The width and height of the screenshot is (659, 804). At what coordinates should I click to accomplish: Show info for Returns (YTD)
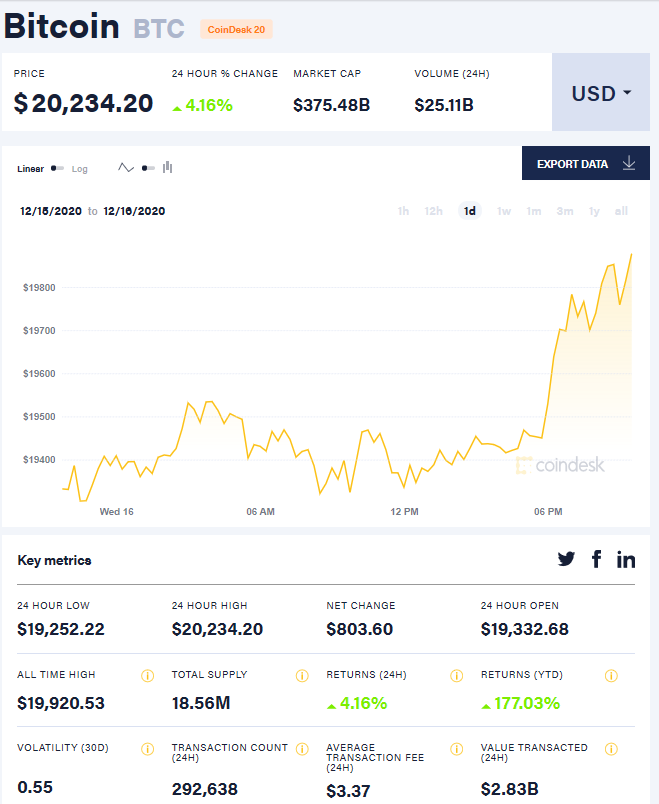pyautogui.click(x=611, y=676)
